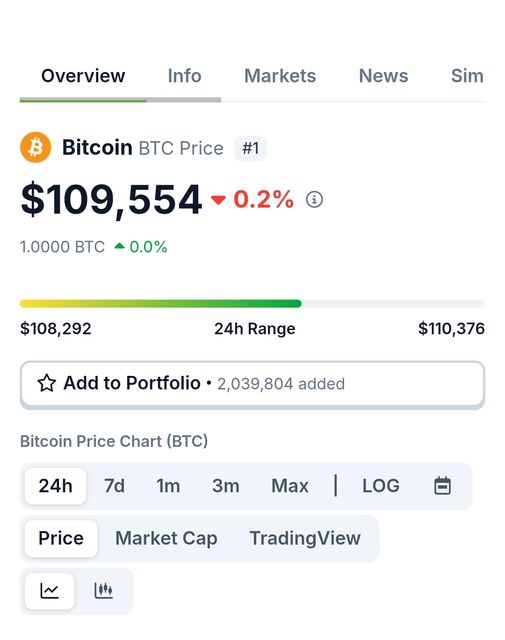Select the 1m chart timeframe

[168, 486]
